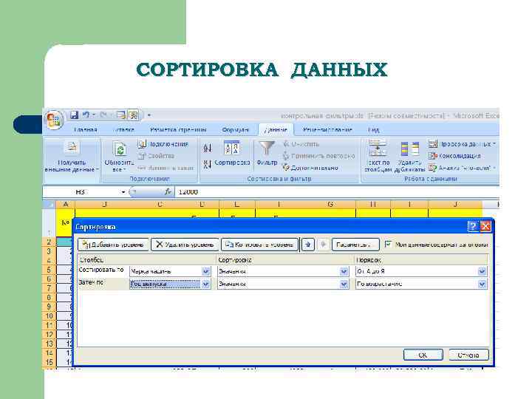Click the Undo arrow in quick access toolbar

coord(86,115)
